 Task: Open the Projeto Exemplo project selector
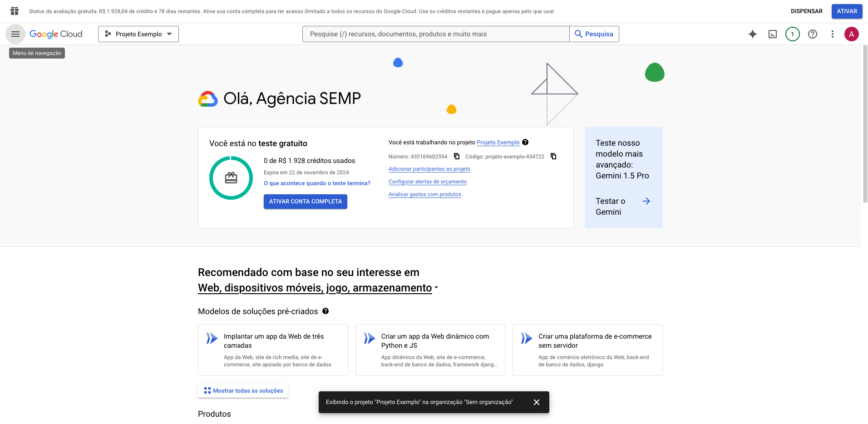pos(138,34)
